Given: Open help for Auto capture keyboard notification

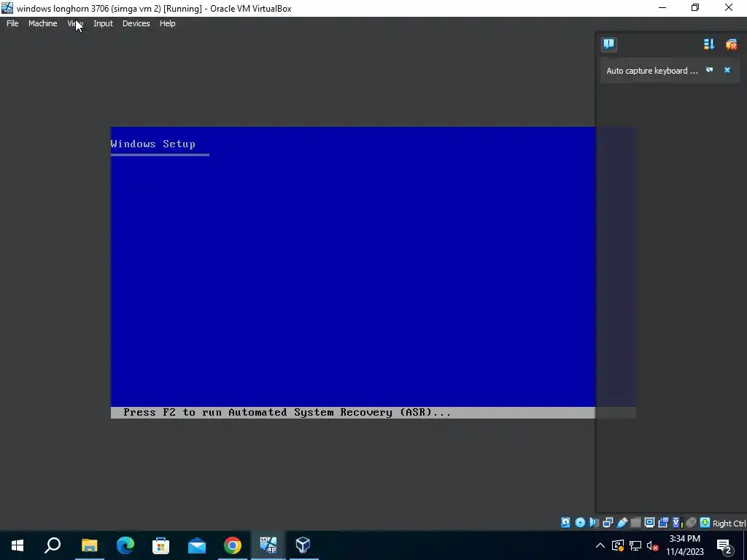Looking at the screenshot, I should [x=709, y=70].
